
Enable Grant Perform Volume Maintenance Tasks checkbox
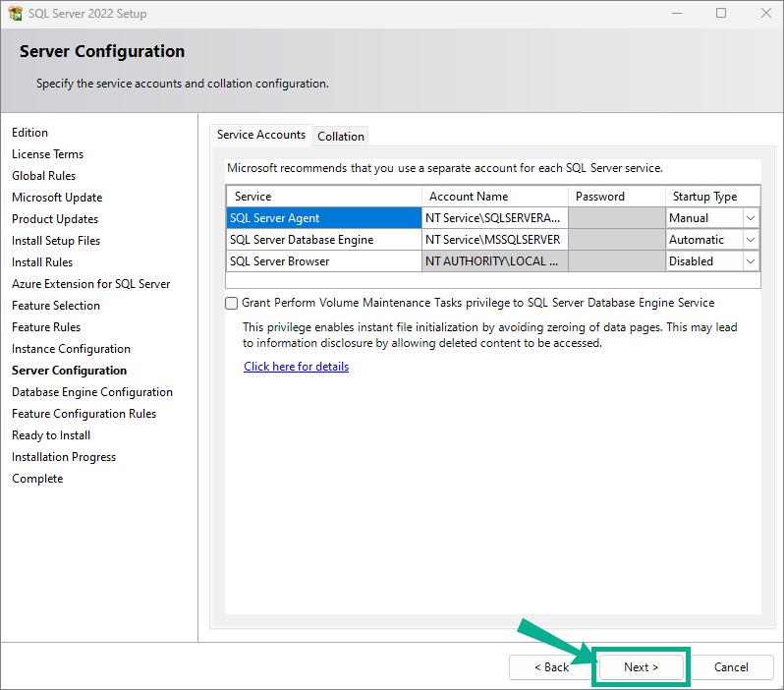click(231, 303)
